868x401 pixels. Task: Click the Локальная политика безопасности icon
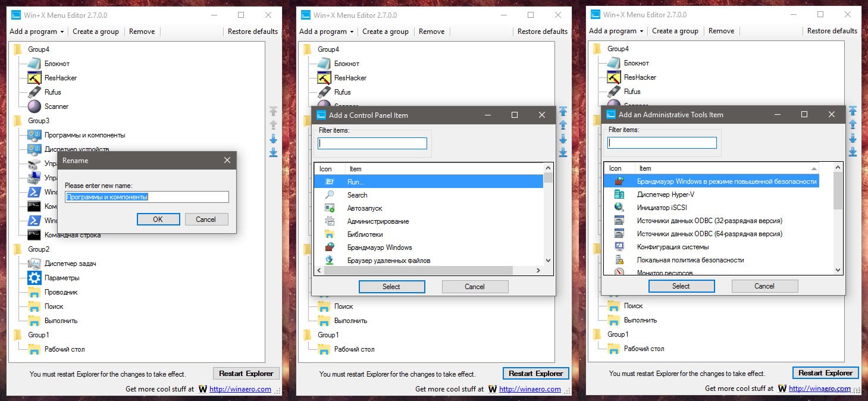[x=619, y=260]
